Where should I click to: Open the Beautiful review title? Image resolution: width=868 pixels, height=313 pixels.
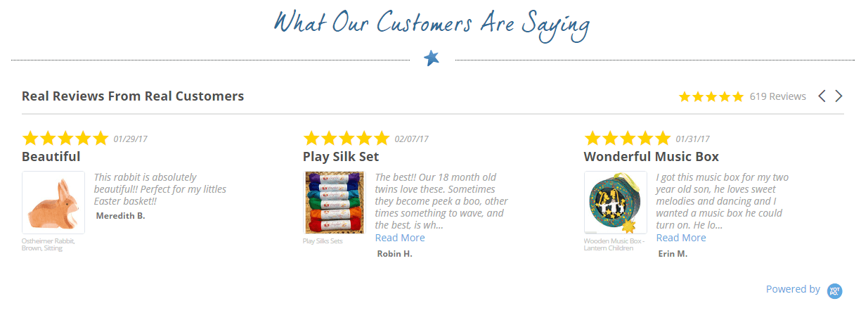click(51, 156)
